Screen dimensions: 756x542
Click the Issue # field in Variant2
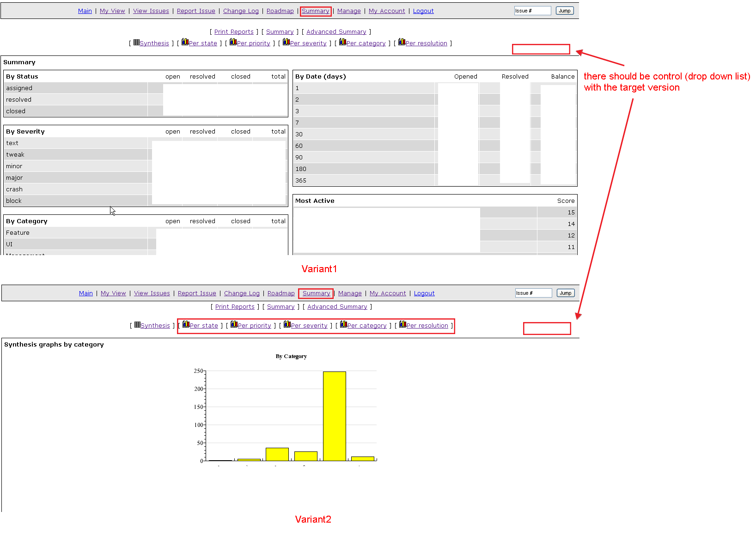pos(533,293)
